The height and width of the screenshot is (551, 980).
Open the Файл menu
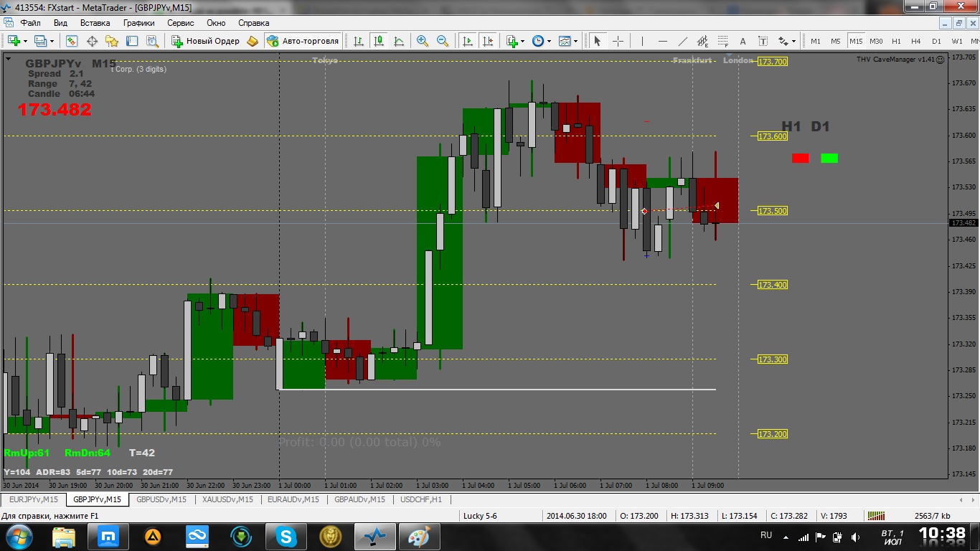click(x=30, y=23)
